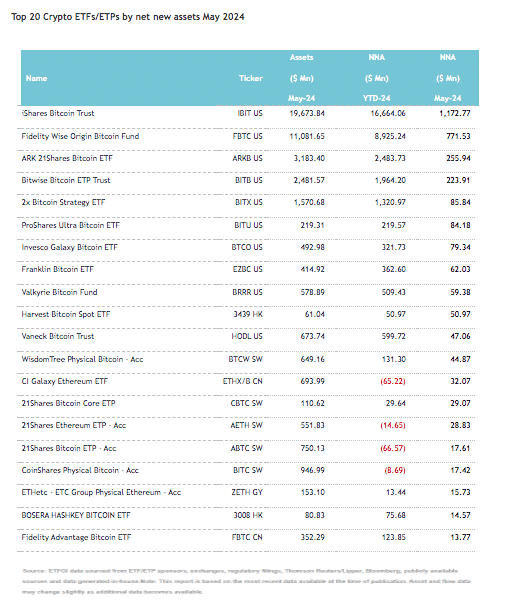511x614 pixels.
Task: Select 'CI Galaxy Ethereum ETF' name
Action: pos(65,381)
